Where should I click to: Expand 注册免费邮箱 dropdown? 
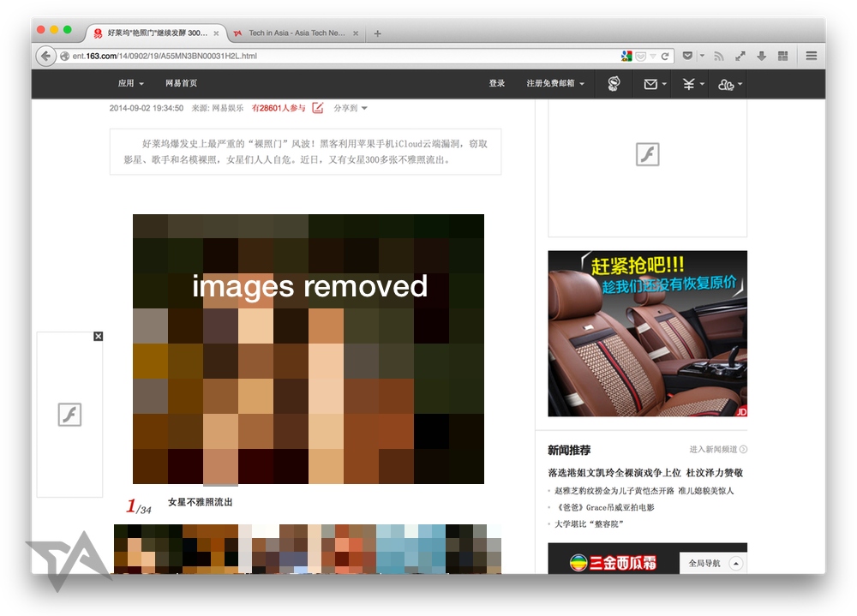[555, 83]
